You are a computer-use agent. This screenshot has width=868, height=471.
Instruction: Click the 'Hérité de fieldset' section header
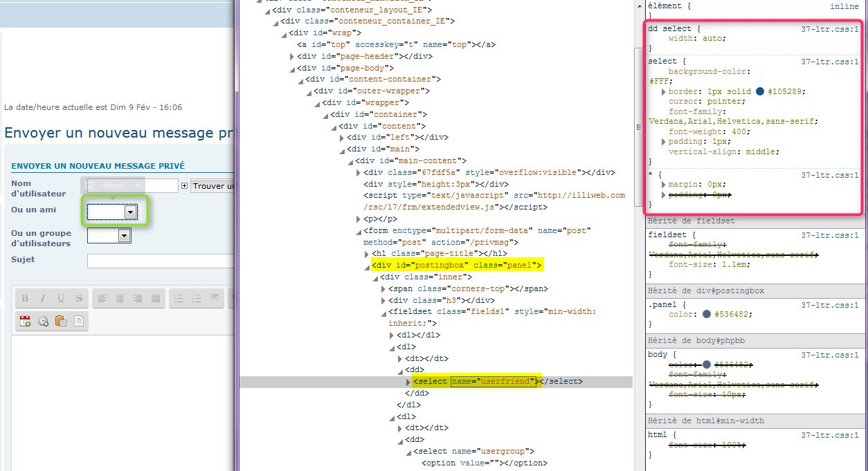click(756, 221)
